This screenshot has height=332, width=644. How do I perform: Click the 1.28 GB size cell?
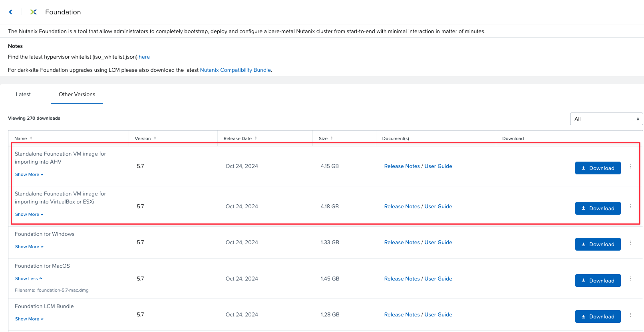point(330,314)
